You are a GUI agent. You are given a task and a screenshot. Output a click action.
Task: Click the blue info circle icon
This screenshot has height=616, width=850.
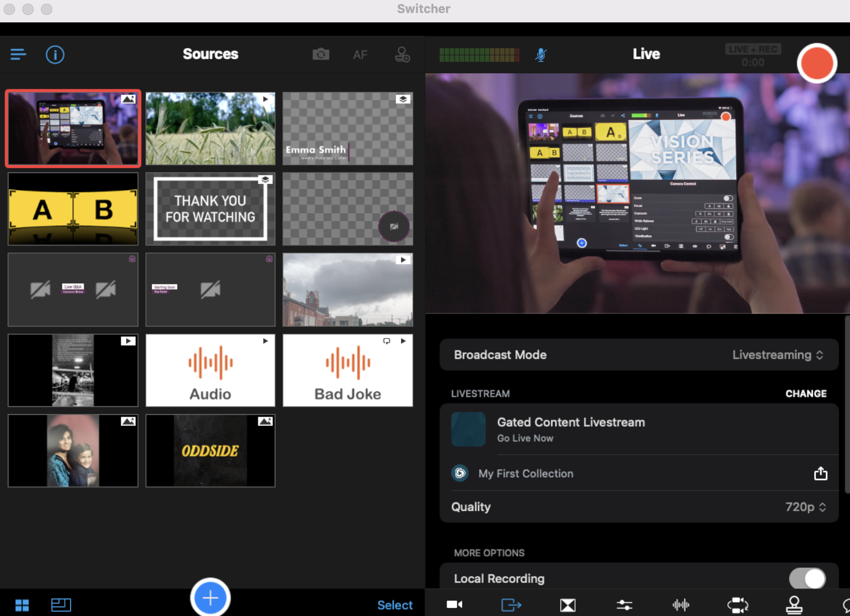click(55, 55)
